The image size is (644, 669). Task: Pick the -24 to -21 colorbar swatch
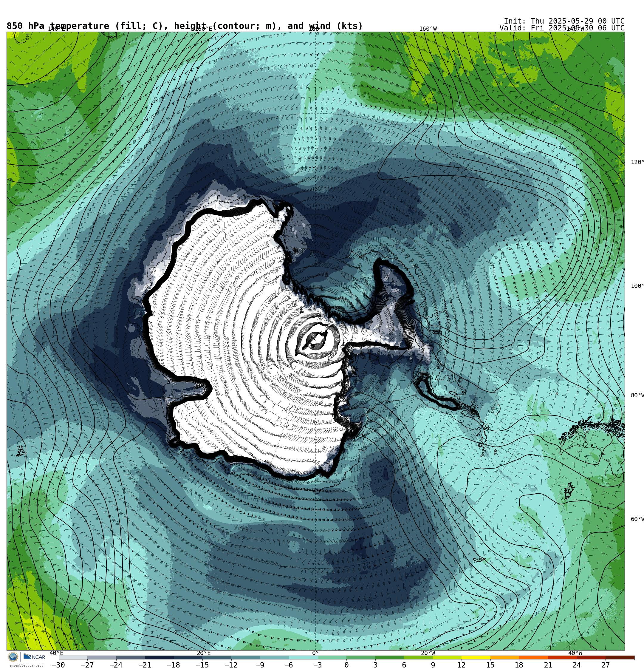point(131,657)
